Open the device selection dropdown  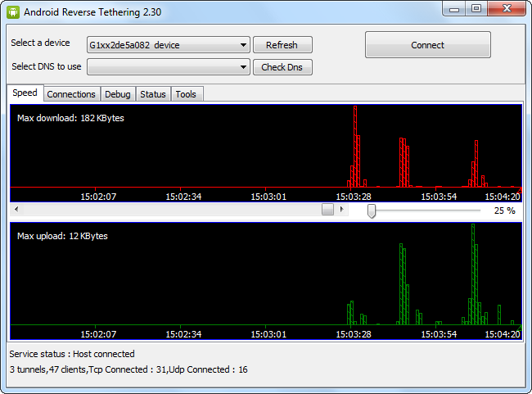169,45
